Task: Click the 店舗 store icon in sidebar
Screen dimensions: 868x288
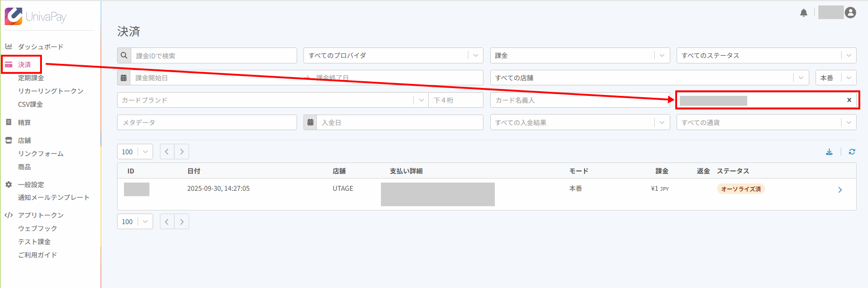Action: [9, 140]
